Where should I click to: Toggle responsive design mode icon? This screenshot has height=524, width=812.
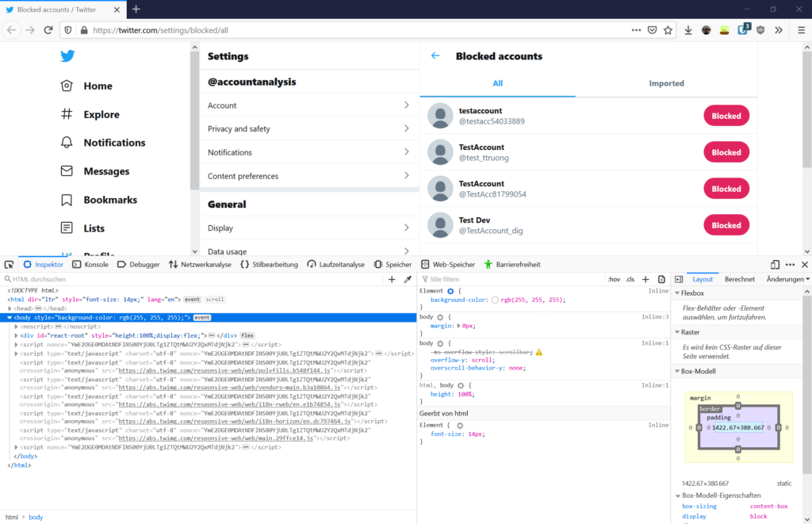pos(775,265)
